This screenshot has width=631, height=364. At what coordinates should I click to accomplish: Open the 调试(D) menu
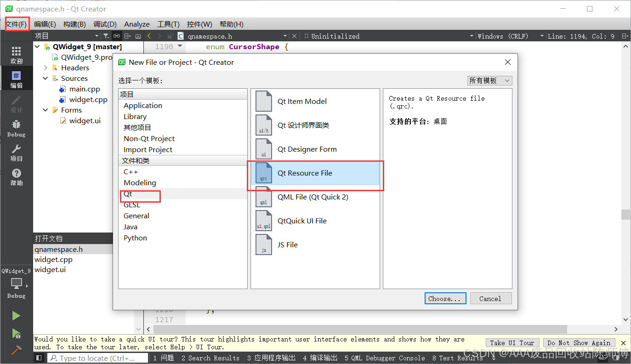point(105,24)
